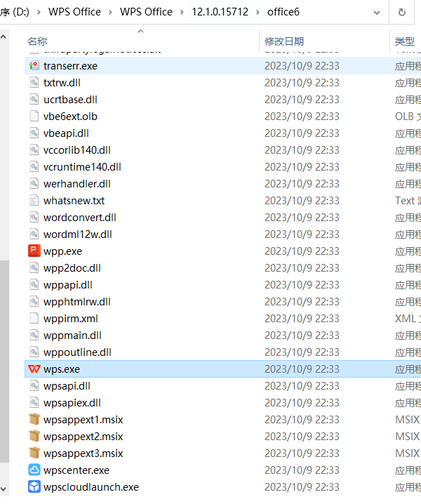Go to the office6 breadcrumb segment
This screenshot has height=504, width=421.
tap(283, 12)
